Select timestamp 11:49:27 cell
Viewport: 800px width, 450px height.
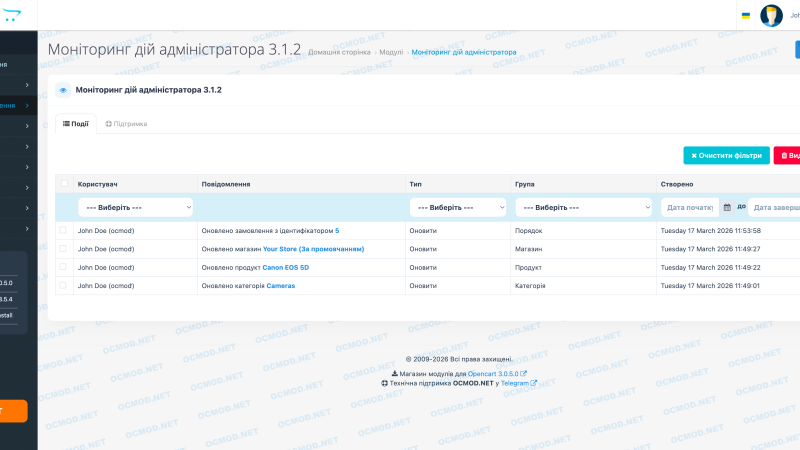click(710, 249)
